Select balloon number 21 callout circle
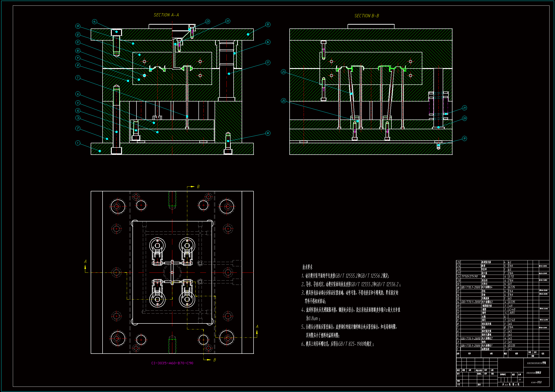Viewport: 555px width, 392px height. 464,108
